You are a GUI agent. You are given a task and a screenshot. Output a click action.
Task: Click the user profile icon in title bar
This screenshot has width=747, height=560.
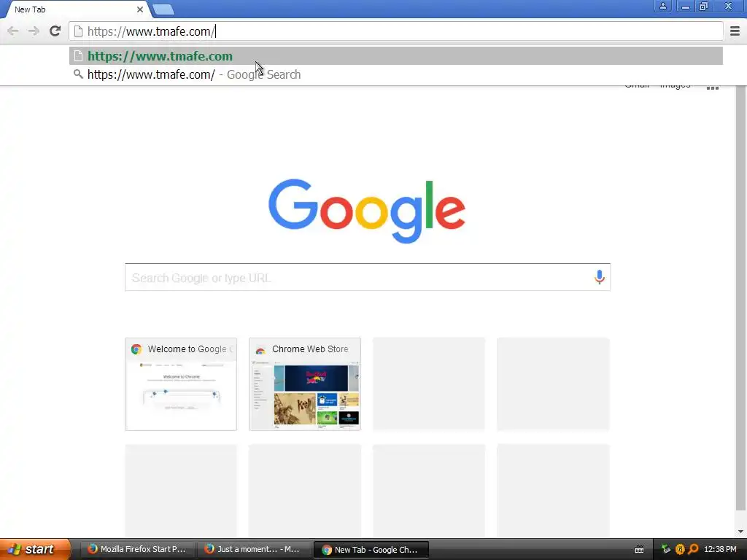tap(662, 6)
